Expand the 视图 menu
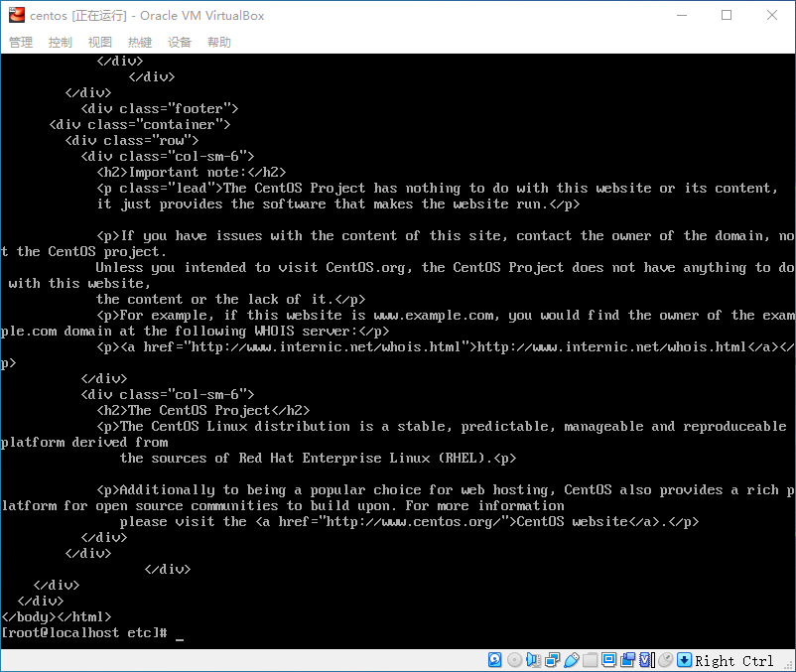The width and height of the screenshot is (796, 672). [100, 43]
